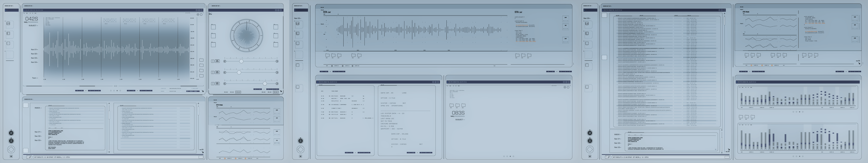Click the crosshair circle icon in left sidebar
The width and height of the screenshot is (868, 163).
(x=11, y=141)
